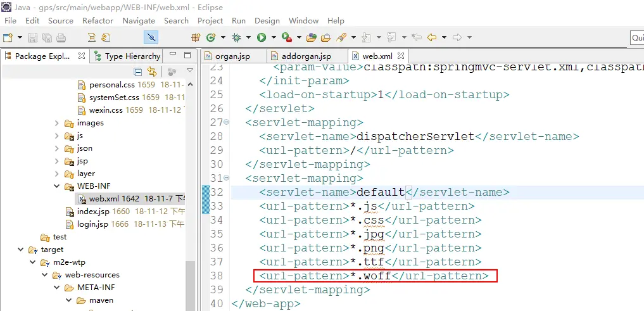Close the Package Explorer view

(x=81, y=56)
